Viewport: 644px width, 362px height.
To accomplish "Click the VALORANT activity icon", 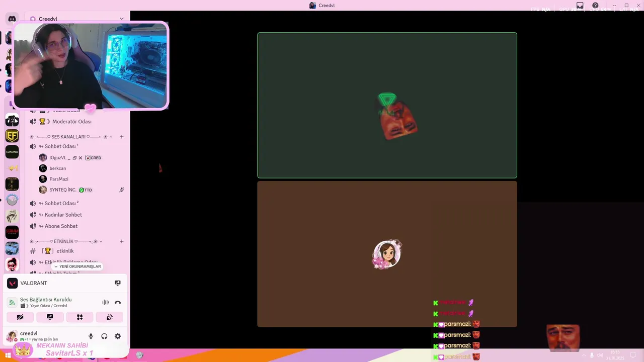I will pos(12,283).
